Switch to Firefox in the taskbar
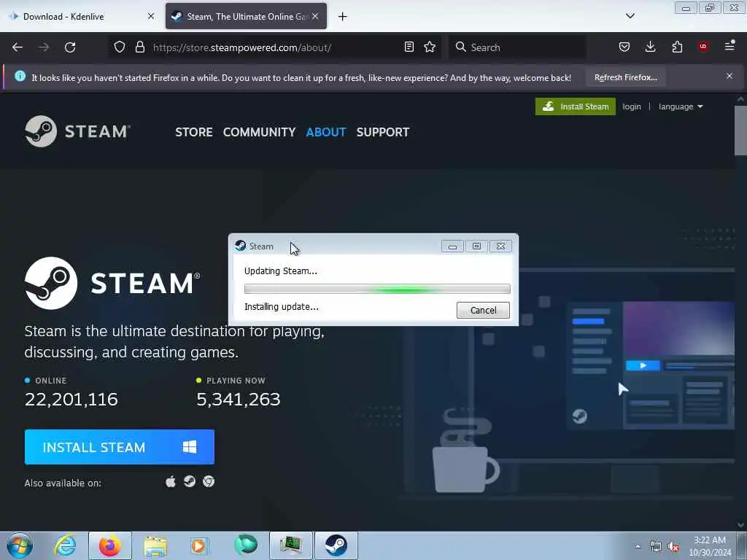Screen dimensions: 747x560 tap(110, 545)
